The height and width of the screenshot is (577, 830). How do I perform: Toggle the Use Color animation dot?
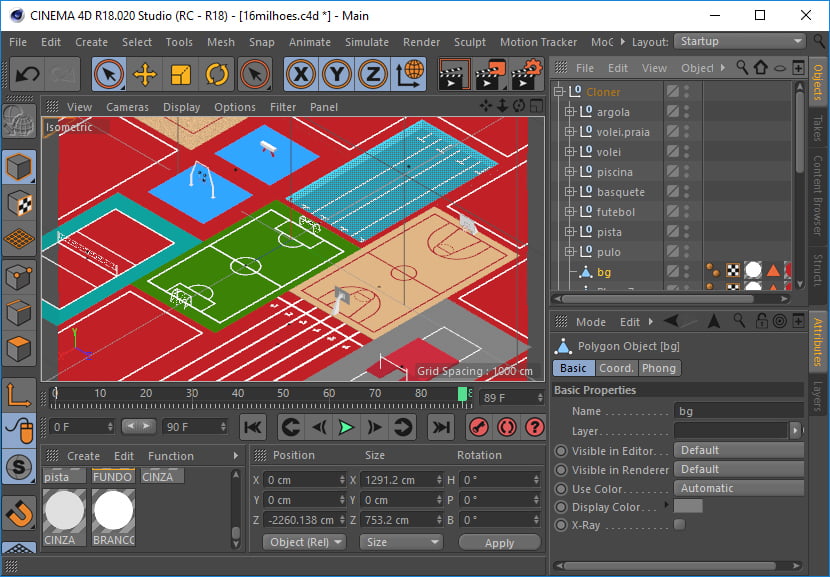(x=561, y=489)
